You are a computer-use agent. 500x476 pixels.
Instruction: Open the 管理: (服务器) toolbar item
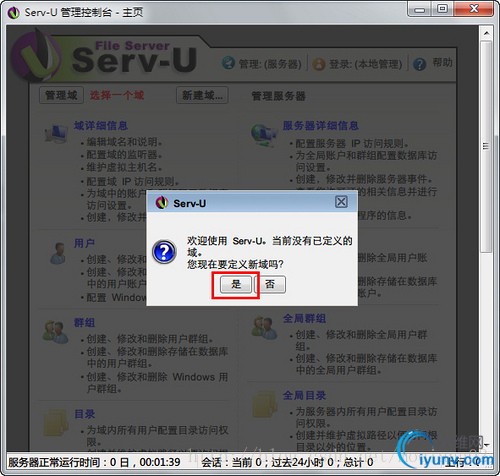click(x=270, y=64)
